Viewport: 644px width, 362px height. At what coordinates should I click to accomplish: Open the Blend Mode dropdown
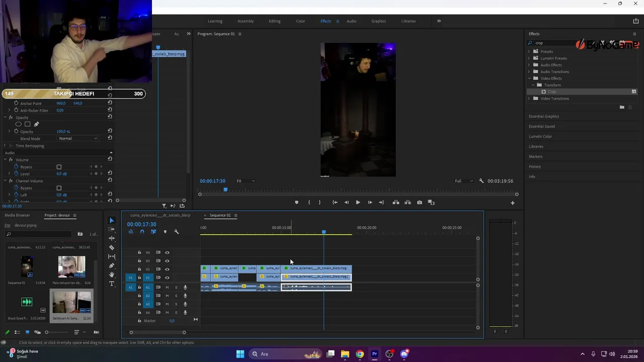[78, 138]
